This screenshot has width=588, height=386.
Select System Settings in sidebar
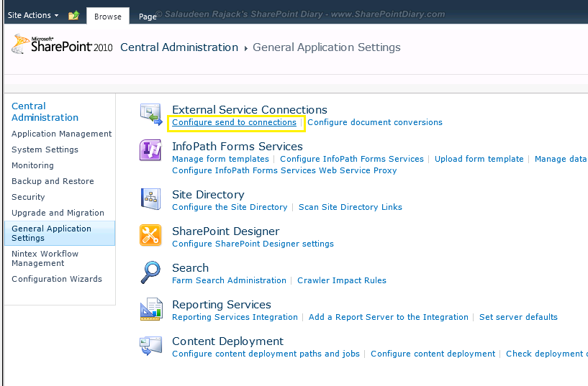coord(45,150)
